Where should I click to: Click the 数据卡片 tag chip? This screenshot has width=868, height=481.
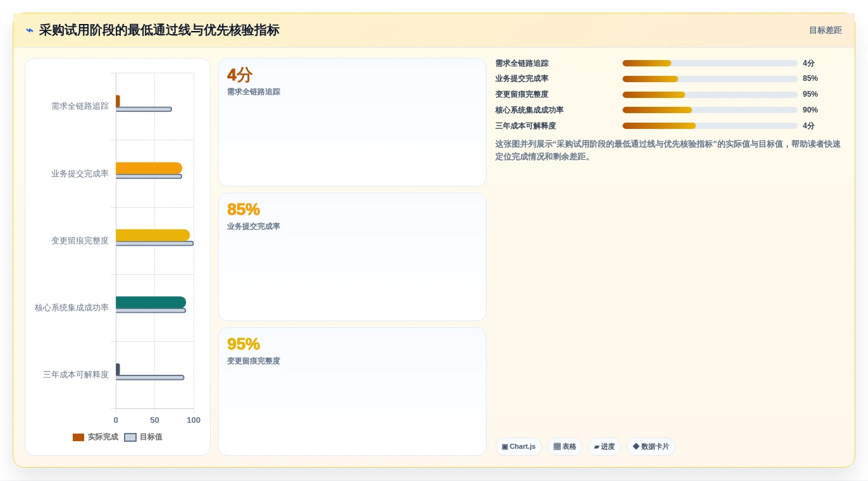tap(651, 446)
